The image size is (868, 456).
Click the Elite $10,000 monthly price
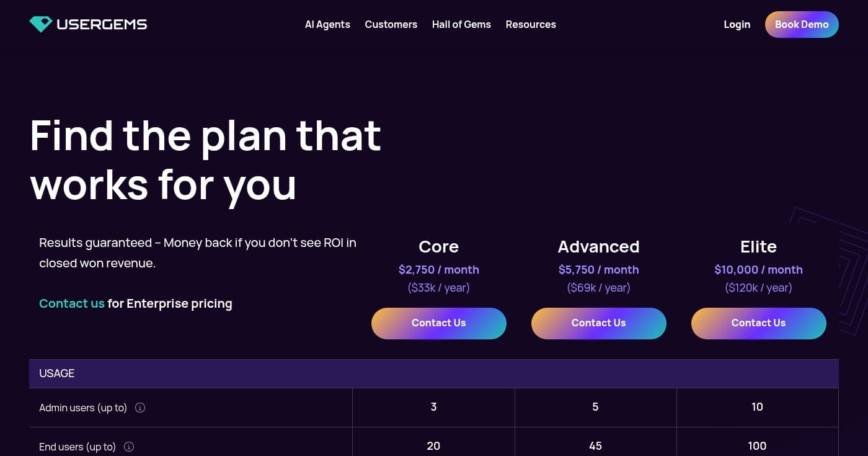[x=758, y=269]
